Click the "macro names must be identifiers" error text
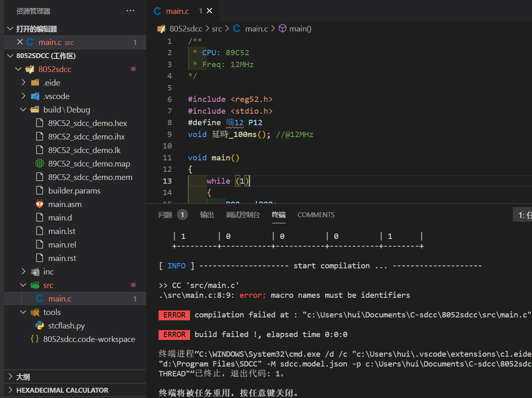This screenshot has height=398, width=532. (x=340, y=295)
